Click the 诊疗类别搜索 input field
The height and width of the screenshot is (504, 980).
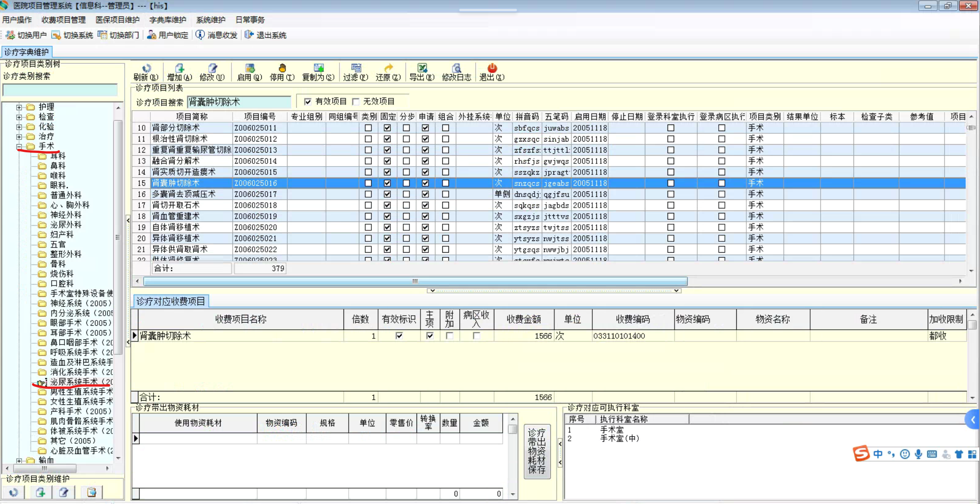point(60,90)
